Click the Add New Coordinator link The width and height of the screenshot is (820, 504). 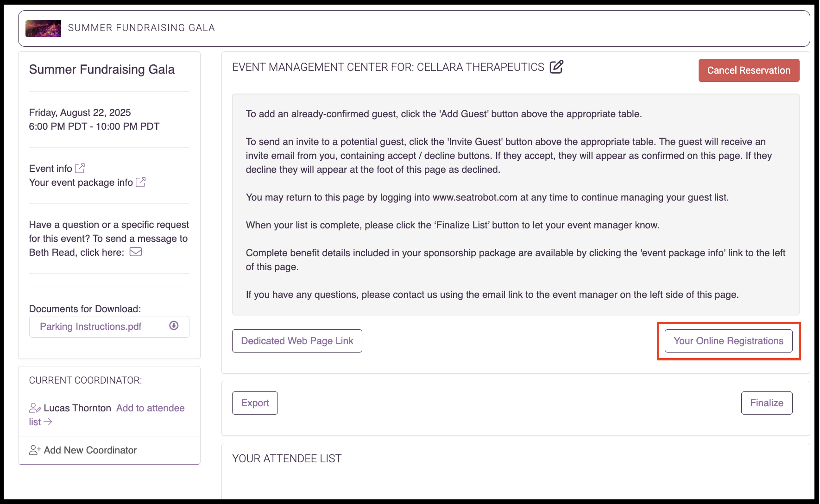(x=90, y=450)
